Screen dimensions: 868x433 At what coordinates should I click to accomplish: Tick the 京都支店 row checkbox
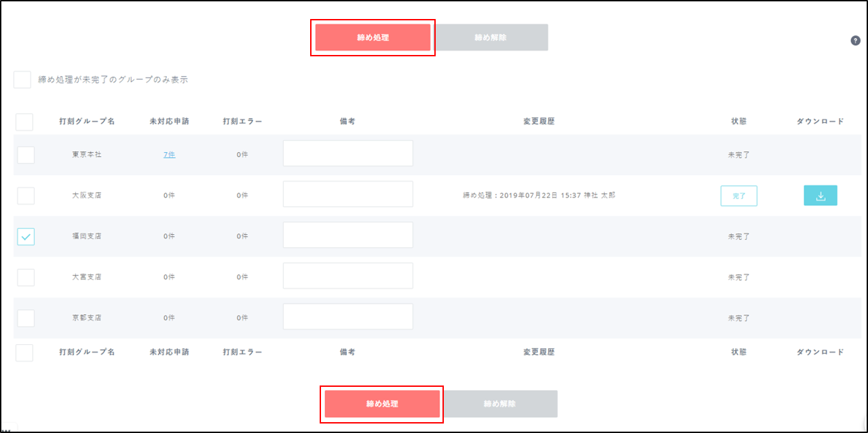(x=26, y=318)
